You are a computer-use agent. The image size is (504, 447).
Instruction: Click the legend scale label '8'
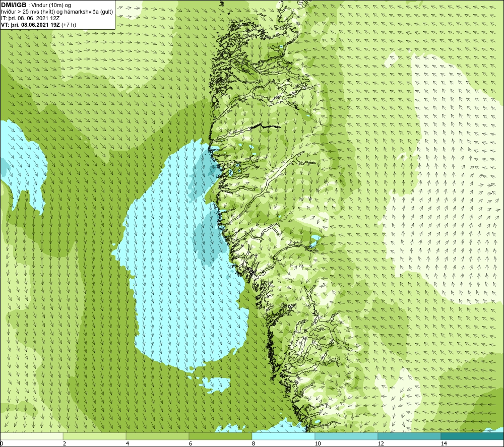pyautogui.click(x=254, y=443)
